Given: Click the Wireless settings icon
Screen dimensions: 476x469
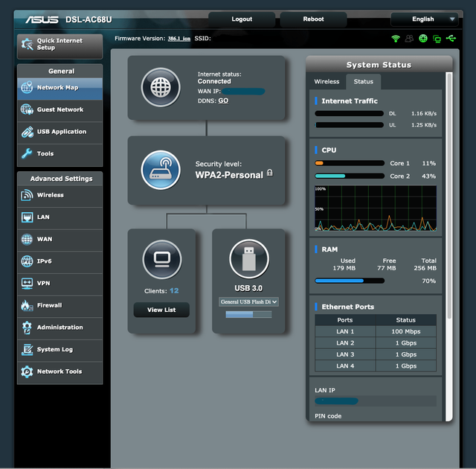Looking at the screenshot, I should pyautogui.click(x=27, y=195).
